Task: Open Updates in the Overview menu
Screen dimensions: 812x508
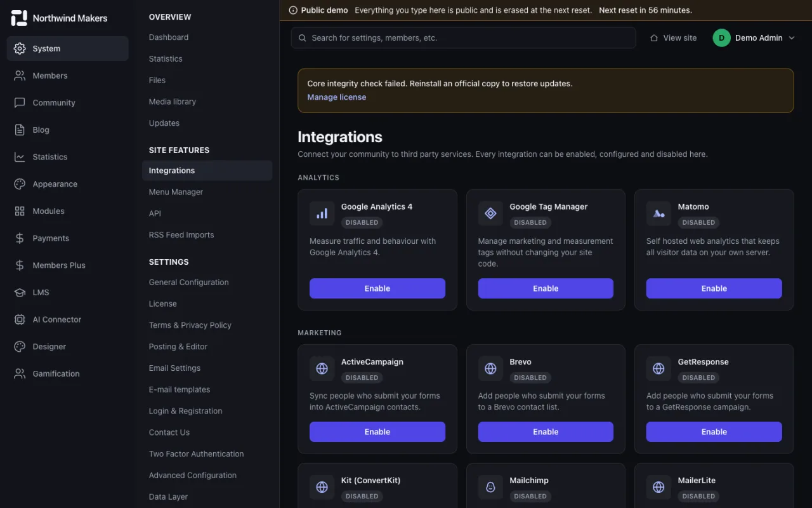Action: (164, 123)
